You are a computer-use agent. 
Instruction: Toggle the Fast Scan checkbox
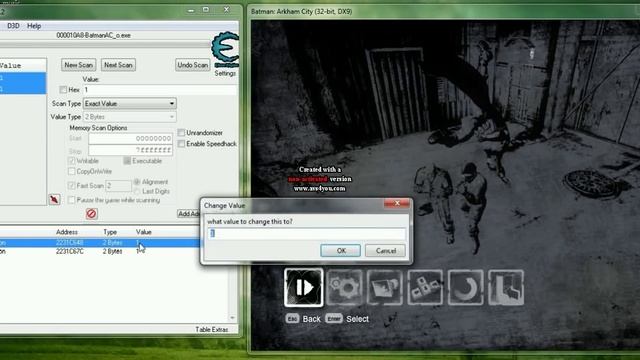[71, 186]
